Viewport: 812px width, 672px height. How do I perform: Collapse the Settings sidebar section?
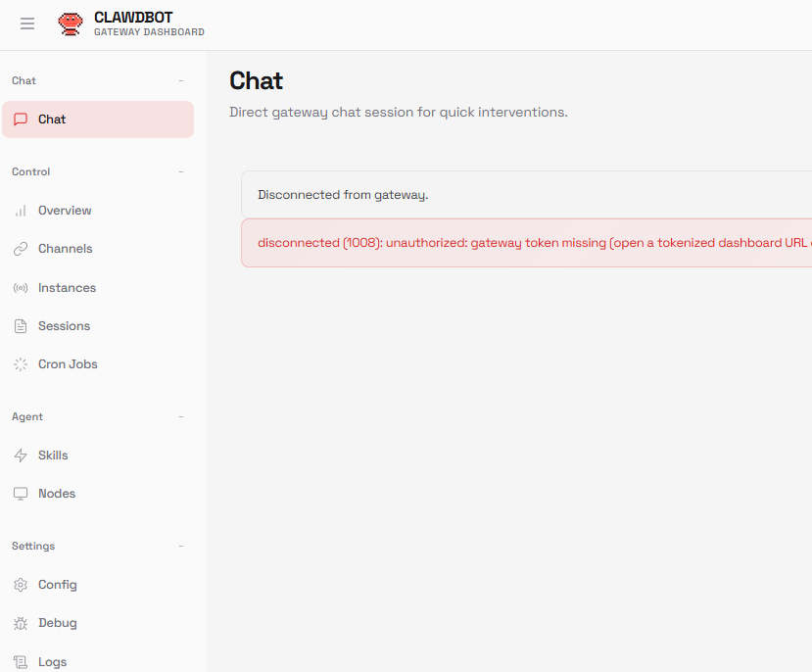(181, 547)
